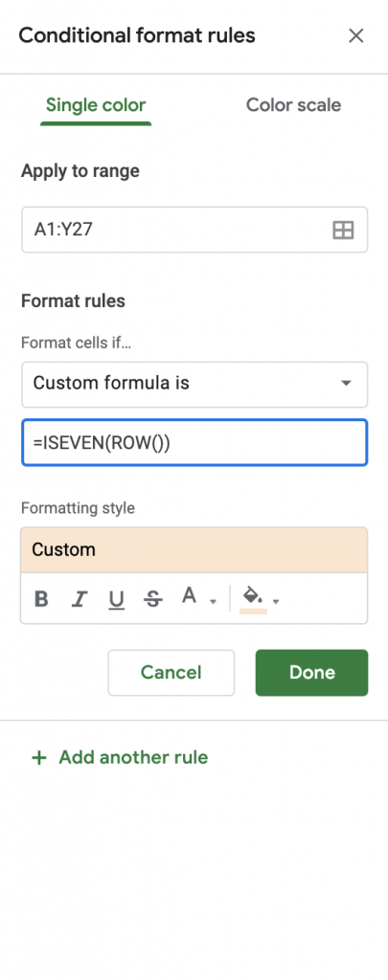This screenshot has width=388, height=980.
Task: Expand the fill color arrow menu
Action: [276, 601]
